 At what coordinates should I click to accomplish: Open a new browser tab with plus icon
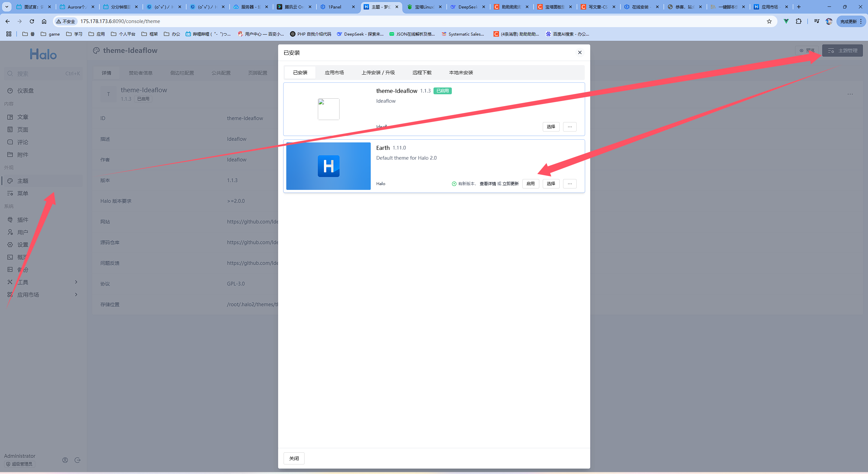coord(798,7)
